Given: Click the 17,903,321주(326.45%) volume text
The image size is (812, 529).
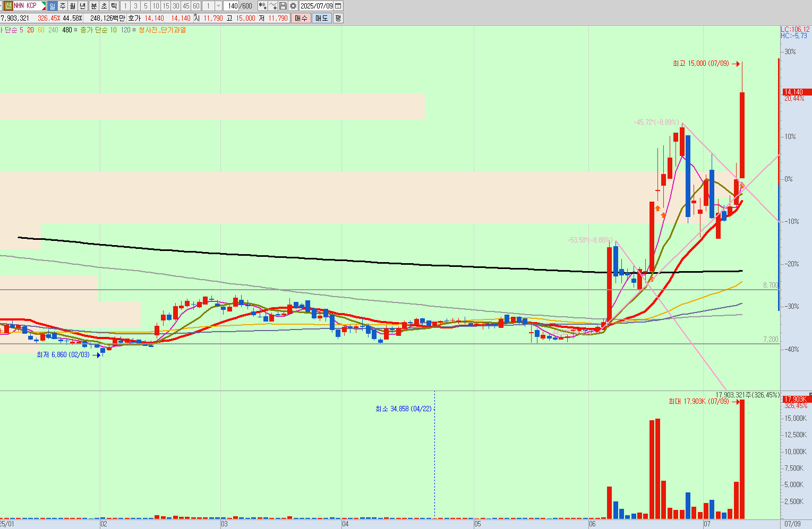Looking at the screenshot, I should pos(748,395).
